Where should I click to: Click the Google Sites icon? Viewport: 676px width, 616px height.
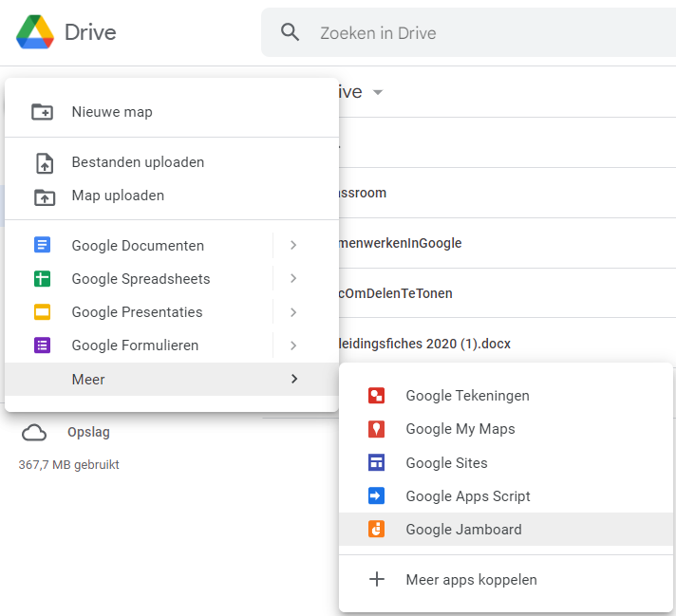376,462
